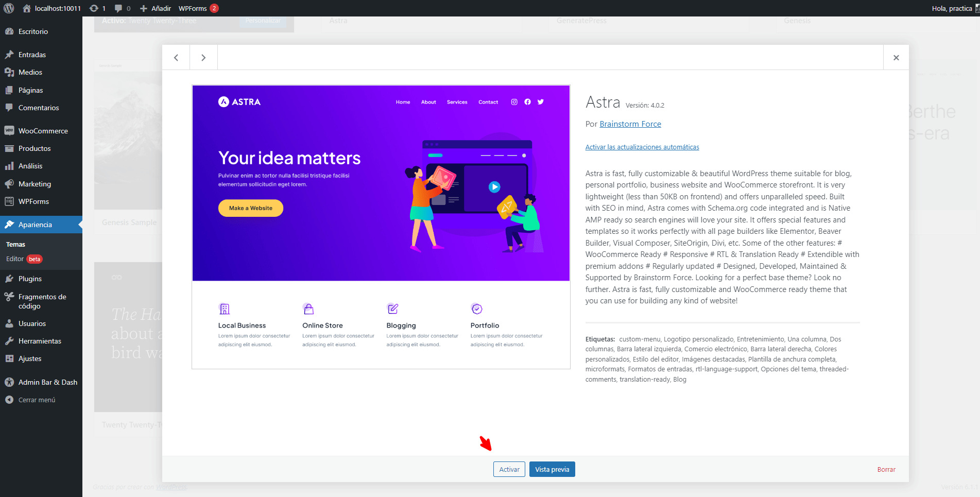
Task: Open the Comentarios sidebar icon
Action: pos(9,108)
